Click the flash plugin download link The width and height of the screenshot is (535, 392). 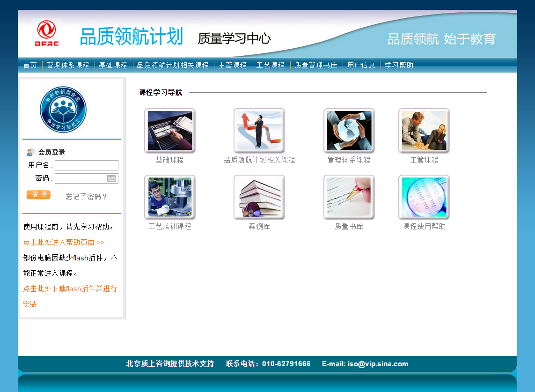[70, 289]
